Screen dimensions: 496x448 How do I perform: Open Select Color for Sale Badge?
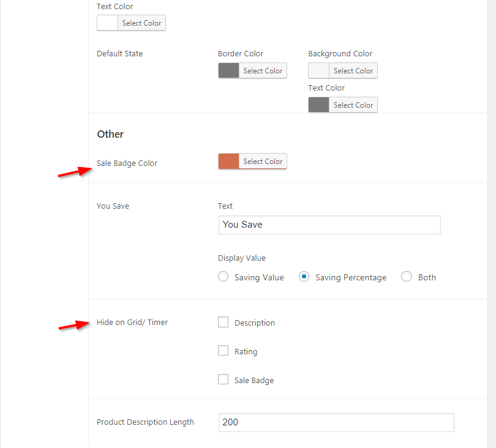(263, 161)
